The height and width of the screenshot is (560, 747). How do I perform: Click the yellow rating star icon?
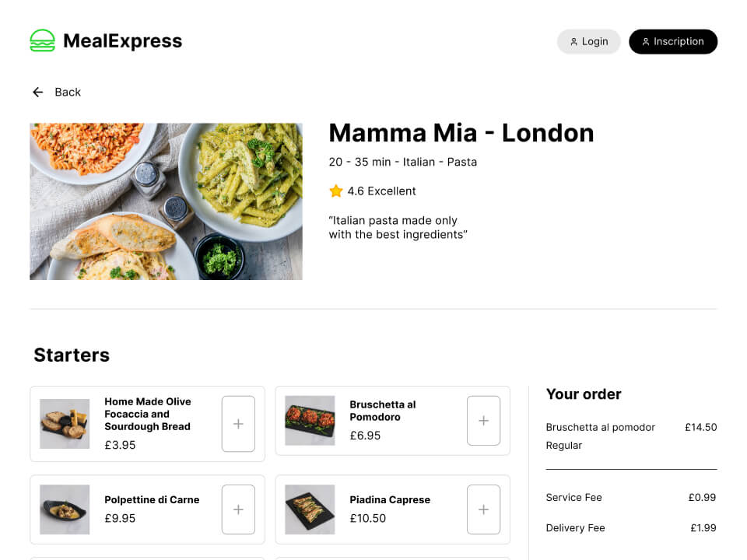[x=336, y=191]
